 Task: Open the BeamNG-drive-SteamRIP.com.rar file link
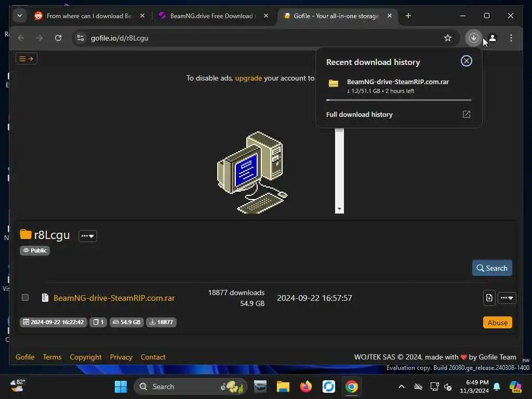[114, 298]
